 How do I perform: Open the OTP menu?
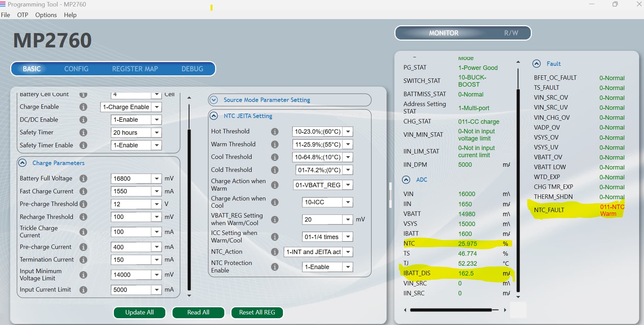[x=23, y=15]
